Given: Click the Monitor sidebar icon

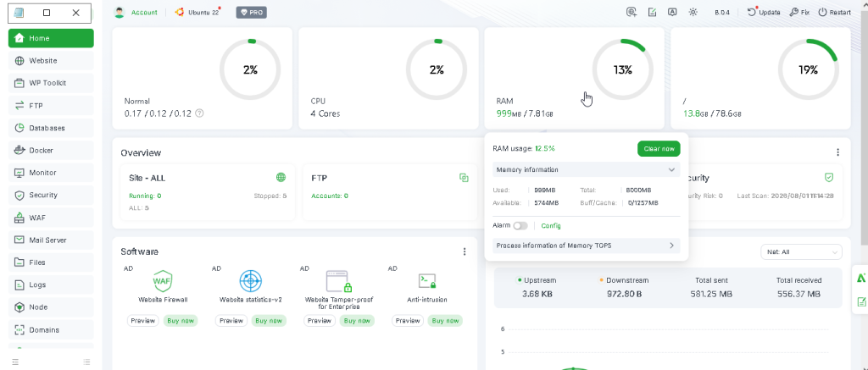Looking at the screenshot, I should pyautogui.click(x=19, y=173).
